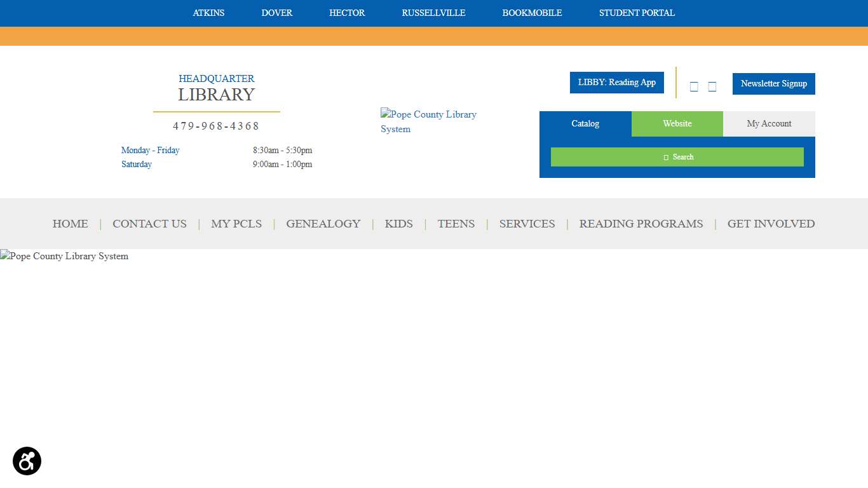Select the Website search tab

(677, 123)
